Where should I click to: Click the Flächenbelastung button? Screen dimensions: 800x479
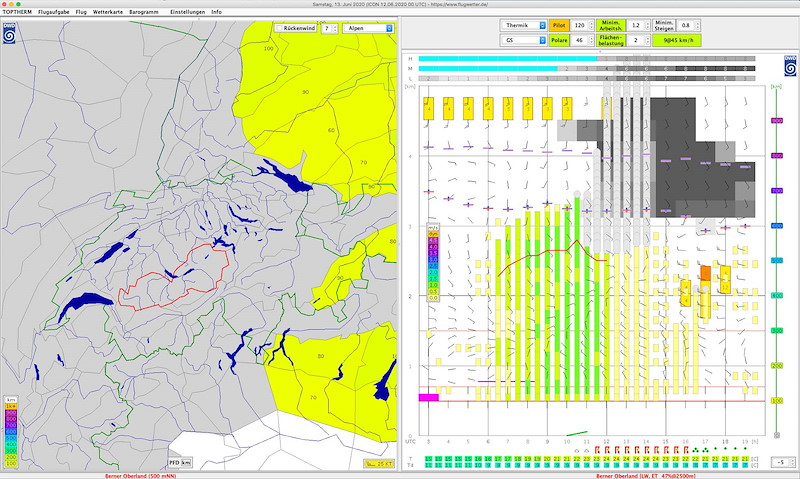pos(611,40)
